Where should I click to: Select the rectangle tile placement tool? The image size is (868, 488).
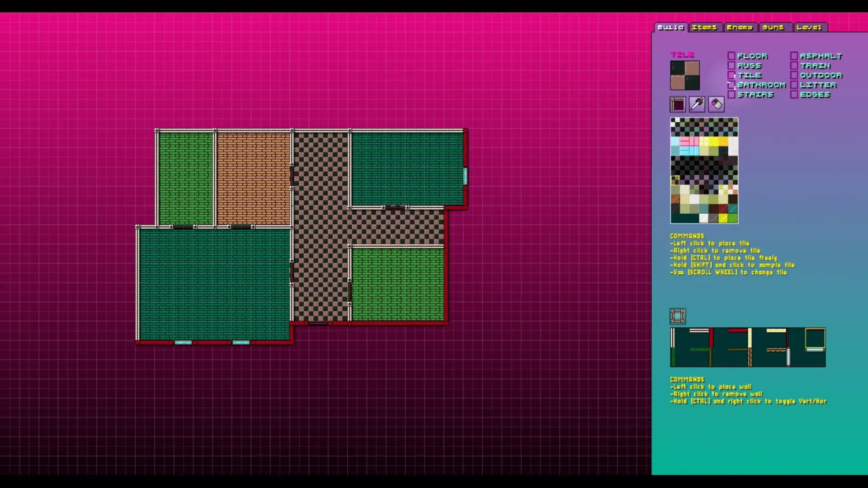(678, 104)
